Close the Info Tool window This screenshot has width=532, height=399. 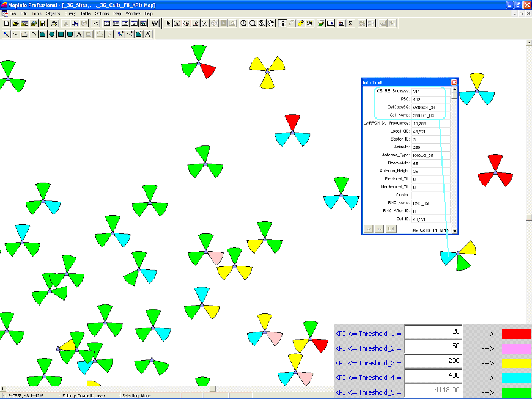454,82
